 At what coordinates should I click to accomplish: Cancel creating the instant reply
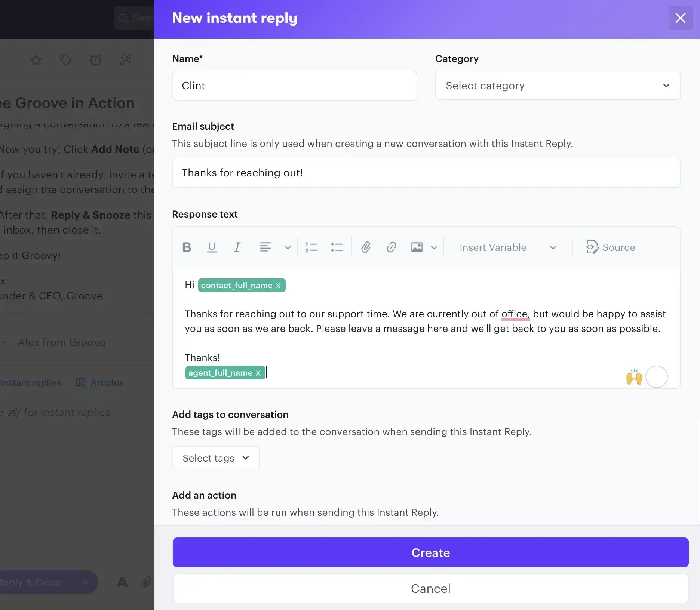click(x=430, y=588)
